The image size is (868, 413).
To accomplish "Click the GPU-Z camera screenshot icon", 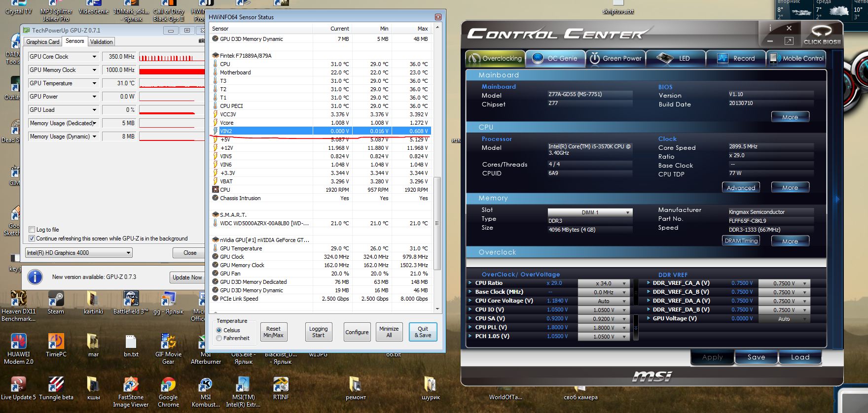I will point(201,41).
